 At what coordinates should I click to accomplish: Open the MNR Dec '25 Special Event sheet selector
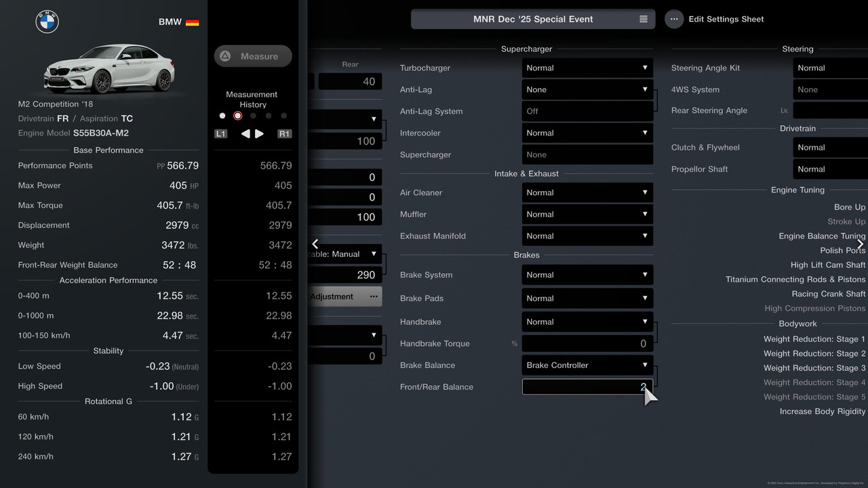[x=533, y=19]
